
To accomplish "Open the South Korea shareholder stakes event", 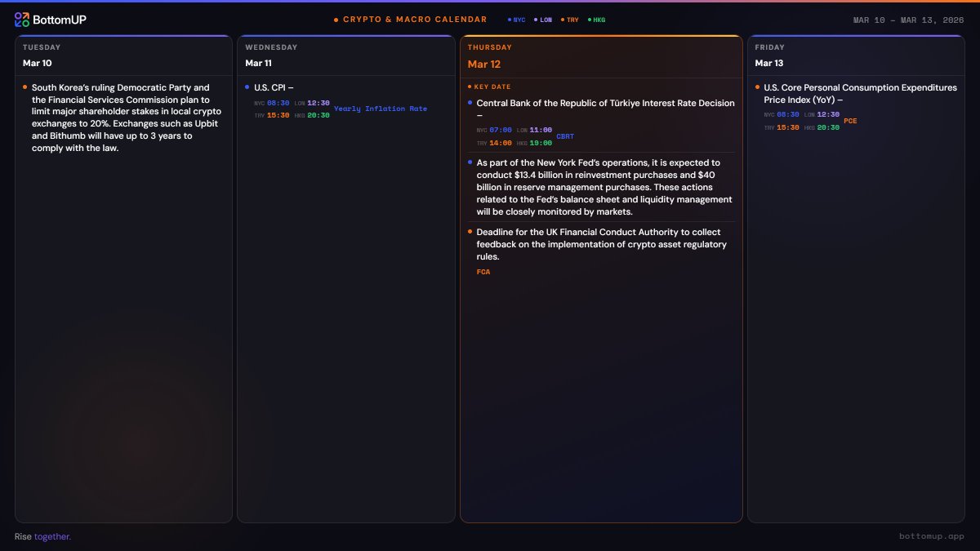I will [x=123, y=118].
